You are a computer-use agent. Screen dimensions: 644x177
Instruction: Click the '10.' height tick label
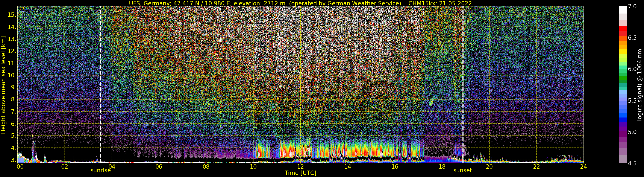[12, 75]
